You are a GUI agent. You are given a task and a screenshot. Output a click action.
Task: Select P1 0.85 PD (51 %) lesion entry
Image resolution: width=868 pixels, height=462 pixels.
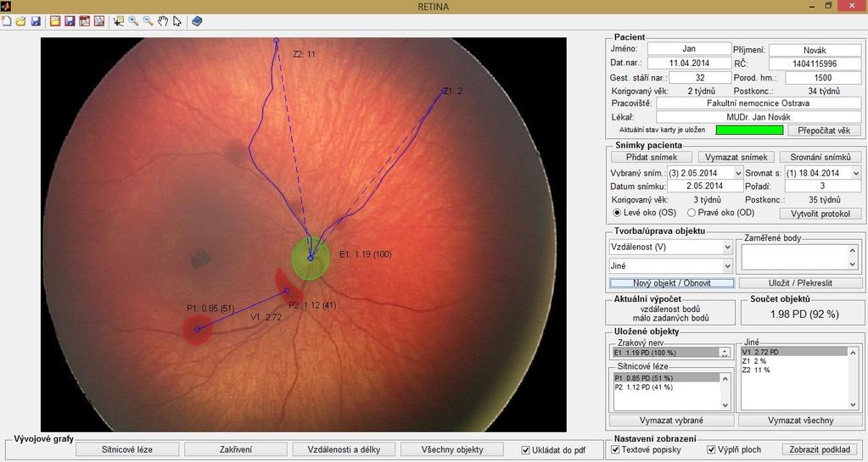pos(667,378)
